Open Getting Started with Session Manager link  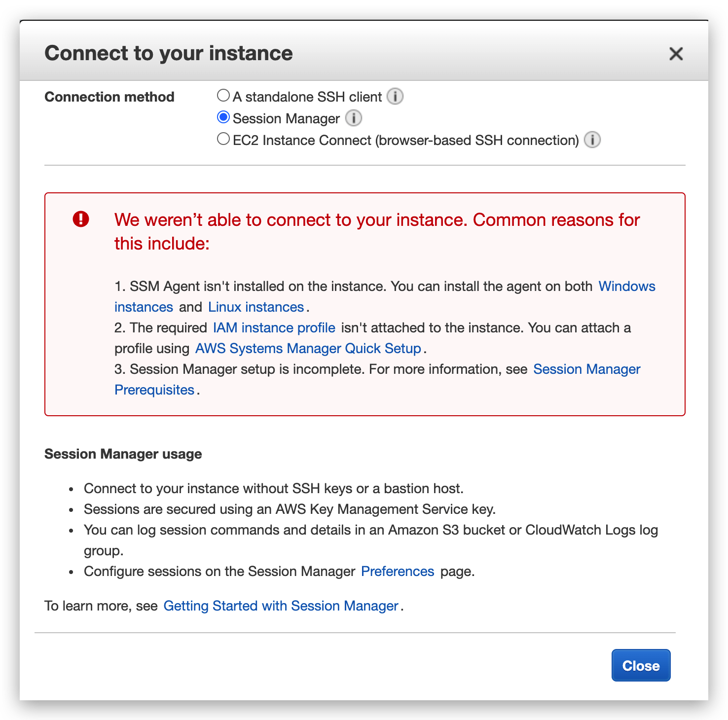click(281, 606)
